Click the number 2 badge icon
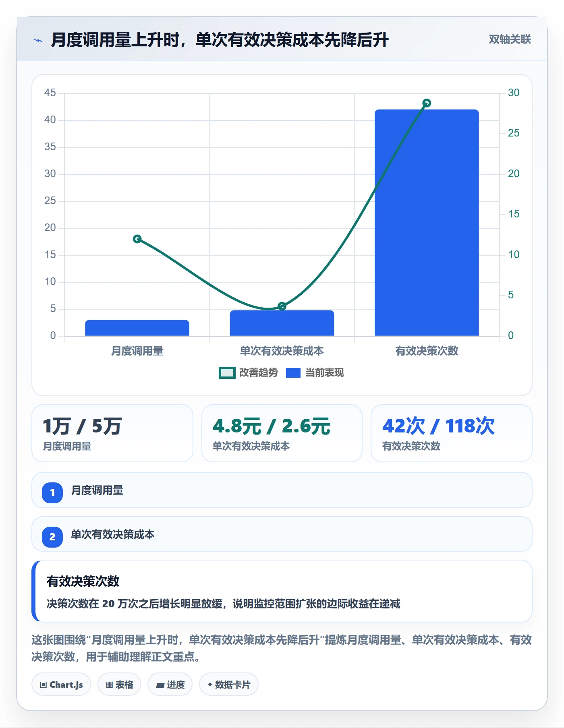Image resolution: width=564 pixels, height=728 pixels. (x=52, y=537)
